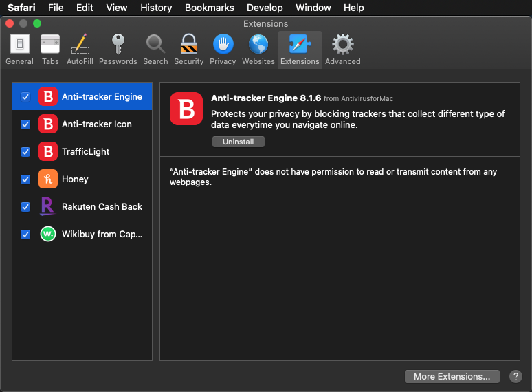The image size is (532, 392).
Task: Open the General preferences pane
Action: click(20, 50)
